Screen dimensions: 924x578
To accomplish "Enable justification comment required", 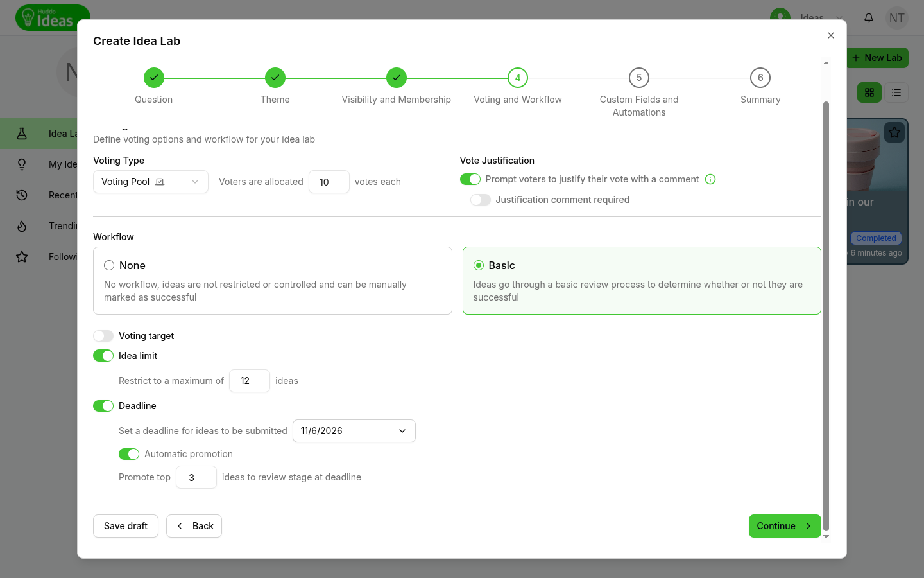I will [481, 200].
